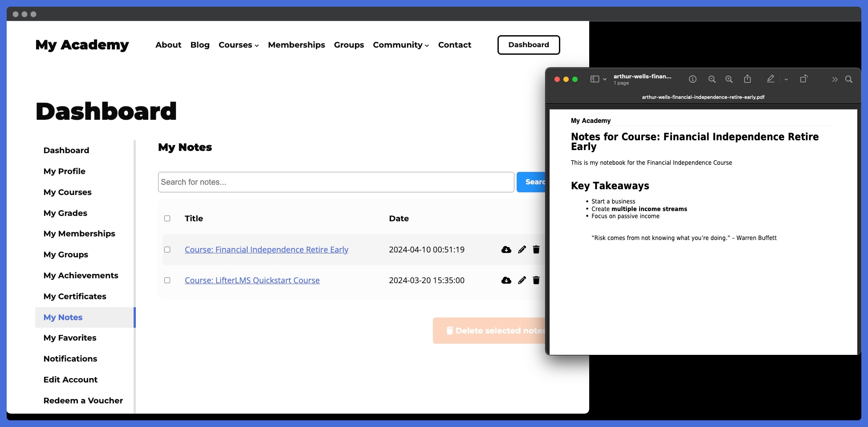868x427 pixels.
Task: Open the share sheet in Preview
Action: coord(748,79)
